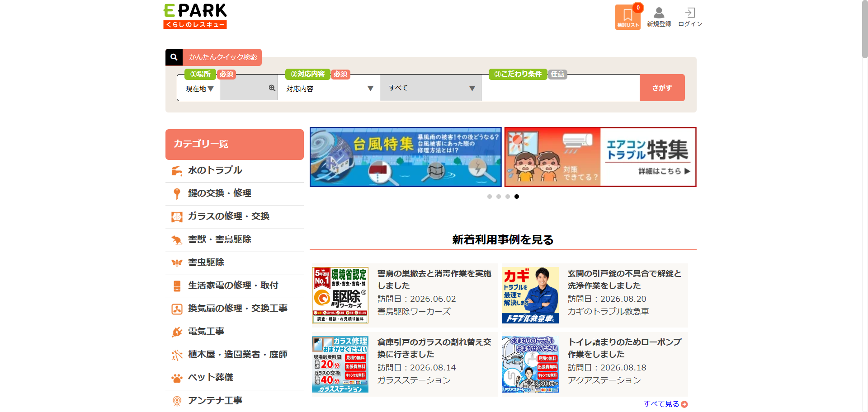Click the さがす search button
Image resolution: width=868 pixels, height=412 pixels.
pyautogui.click(x=662, y=88)
